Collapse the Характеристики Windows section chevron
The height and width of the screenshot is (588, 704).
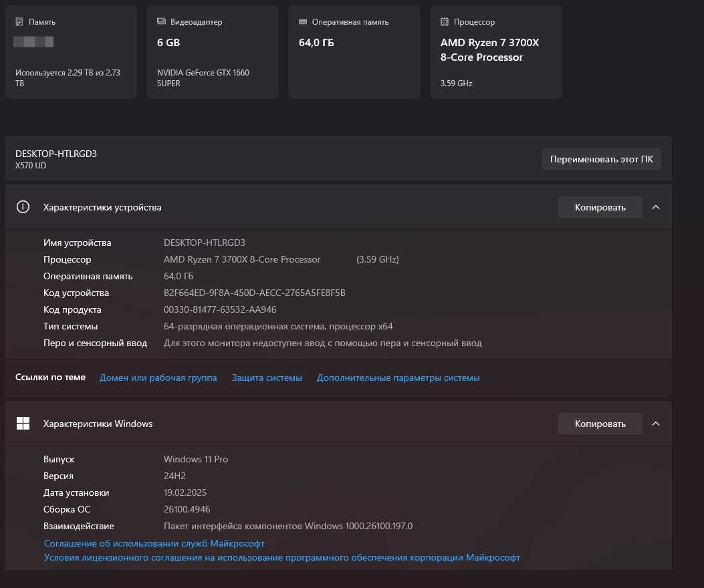[655, 424]
